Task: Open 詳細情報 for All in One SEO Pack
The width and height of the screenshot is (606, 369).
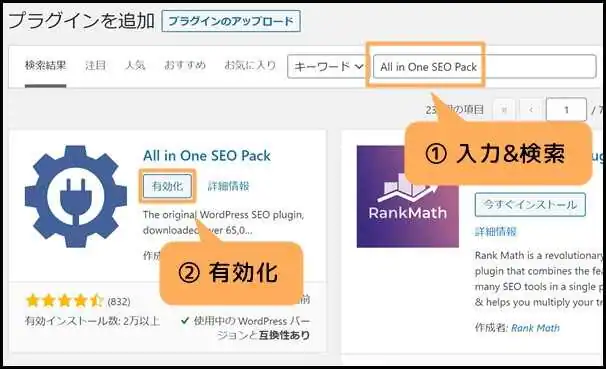Action: (228, 186)
